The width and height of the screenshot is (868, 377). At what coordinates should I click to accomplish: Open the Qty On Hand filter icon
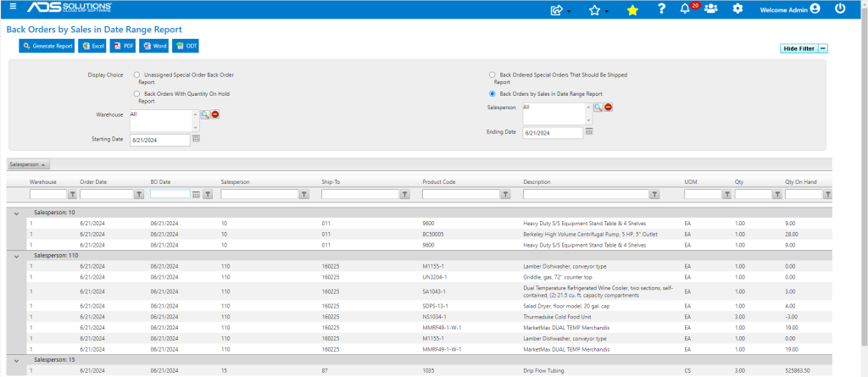click(x=827, y=194)
